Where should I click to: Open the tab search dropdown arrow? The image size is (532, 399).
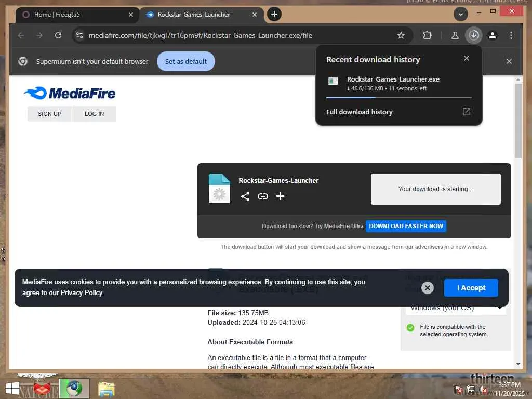[461, 14]
